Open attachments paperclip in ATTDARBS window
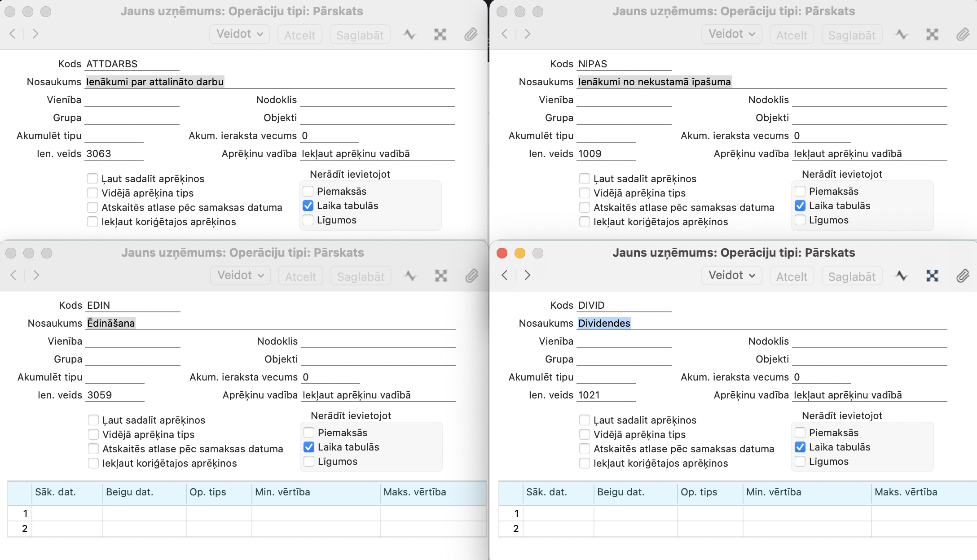 470,34
